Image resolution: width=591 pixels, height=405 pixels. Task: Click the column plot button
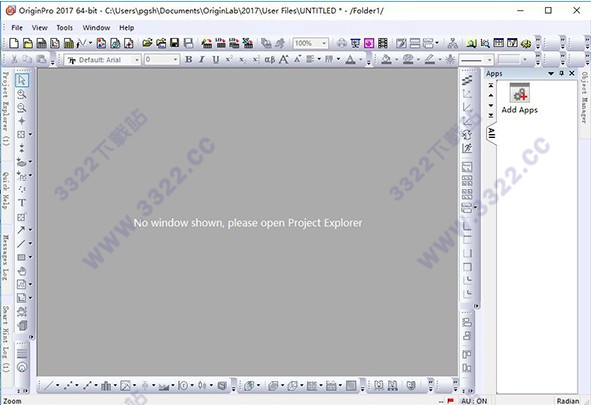[107, 385]
